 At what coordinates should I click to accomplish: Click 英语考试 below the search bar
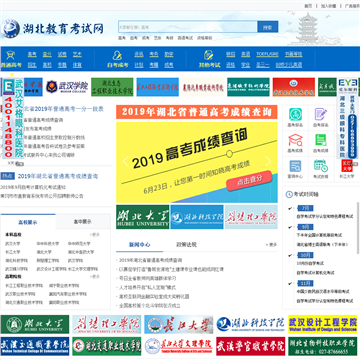pos(185,38)
